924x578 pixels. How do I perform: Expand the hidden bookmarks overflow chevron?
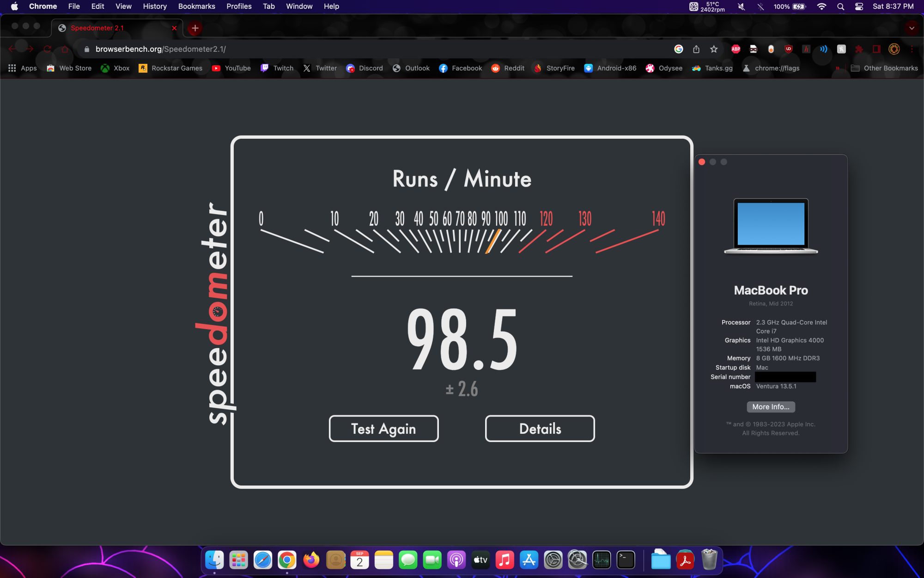click(x=837, y=68)
